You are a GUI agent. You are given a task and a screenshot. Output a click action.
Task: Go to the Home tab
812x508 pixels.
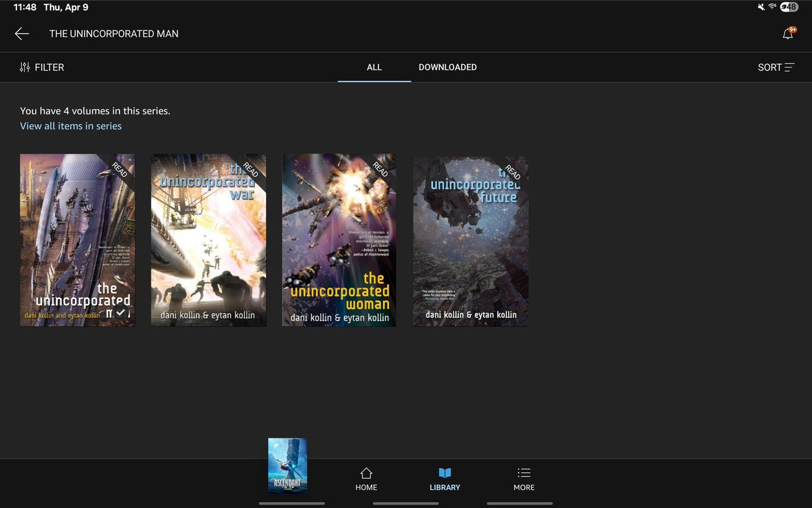pyautogui.click(x=366, y=479)
